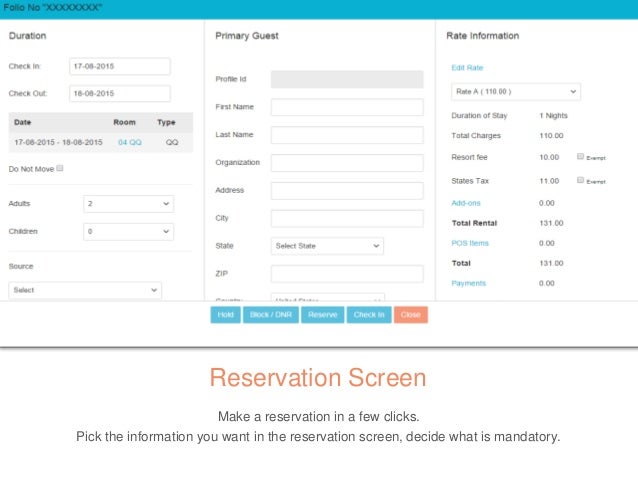The width and height of the screenshot is (638, 479).
Task: Click the 17-08-2015 - 18-08-2015 date cell
Action: [x=58, y=142]
